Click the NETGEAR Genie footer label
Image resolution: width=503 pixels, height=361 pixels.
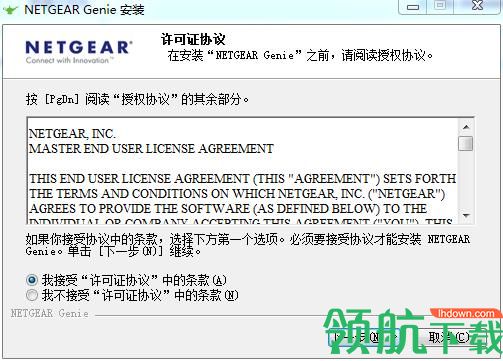click(50, 313)
